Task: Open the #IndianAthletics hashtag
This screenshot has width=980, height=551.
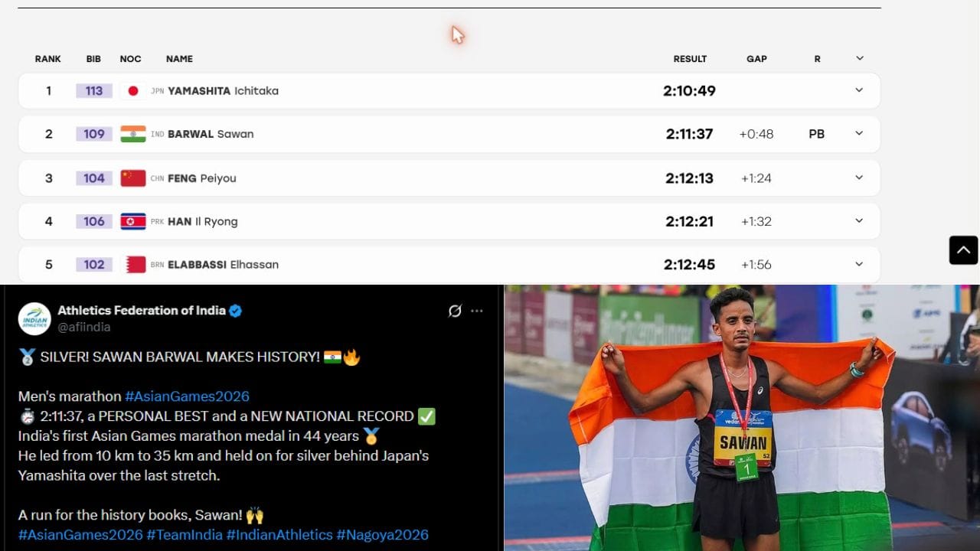Action: (279, 535)
